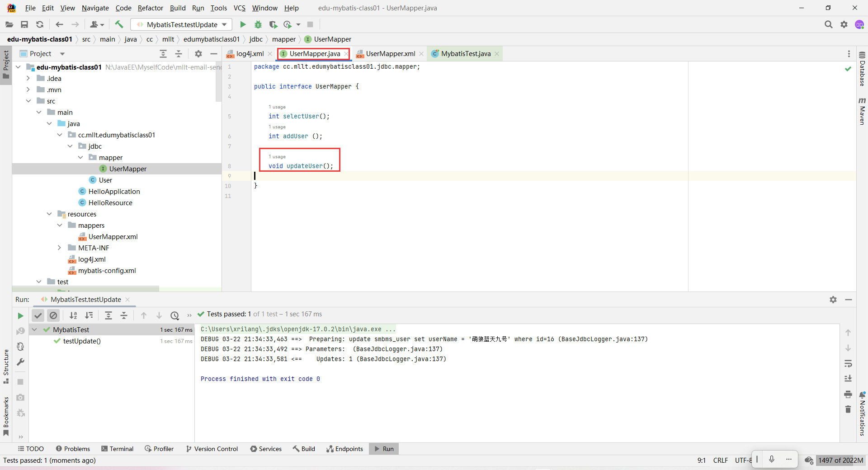Open the Refactor menu
Viewport: 868px width, 470px height.
(x=151, y=8)
